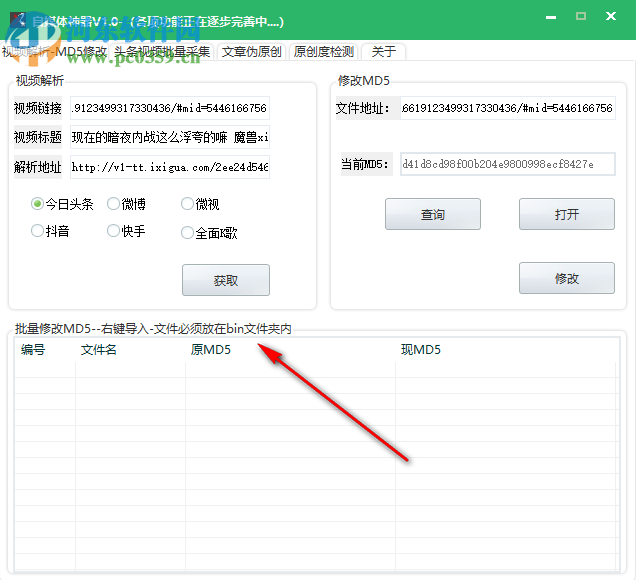The width and height of the screenshot is (636, 580).
Task: Switch to the 原创度检测 tab
Action: tap(323, 52)
